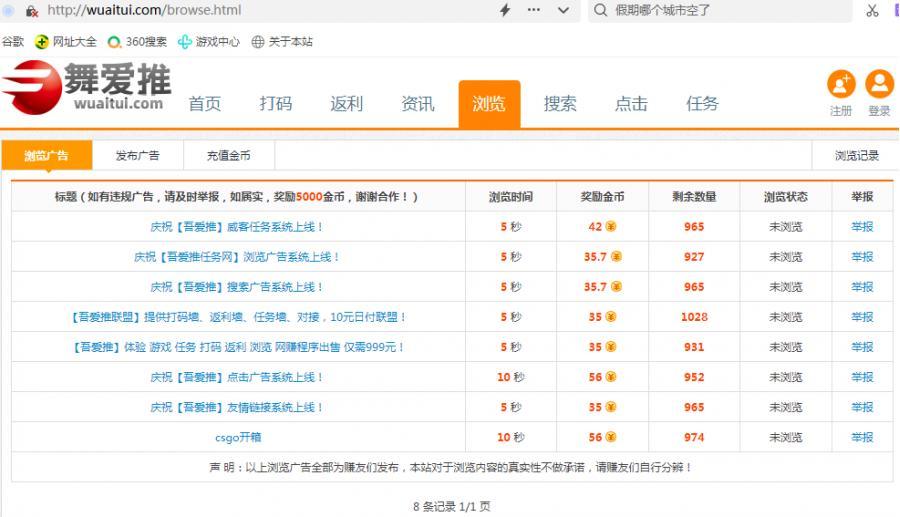The image size is (900, 517).
Task: Click the scissors screenshot icon
Action: coord(872,10)
